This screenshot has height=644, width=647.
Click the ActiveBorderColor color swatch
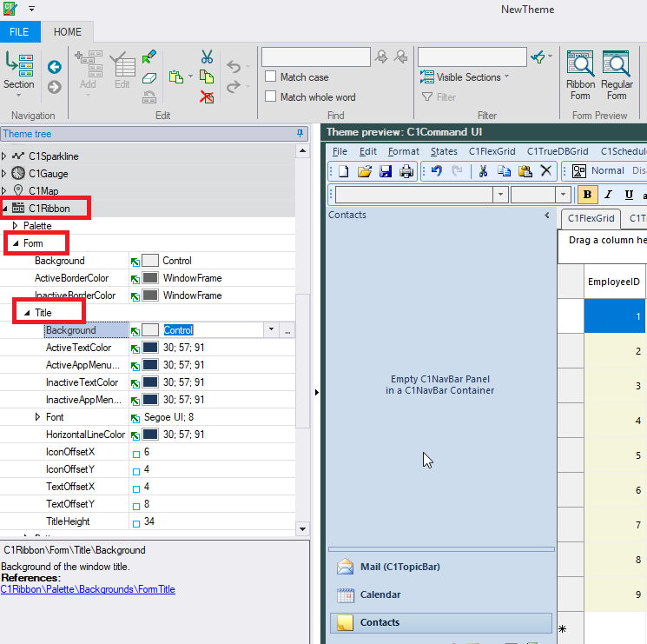coord(150,278)
